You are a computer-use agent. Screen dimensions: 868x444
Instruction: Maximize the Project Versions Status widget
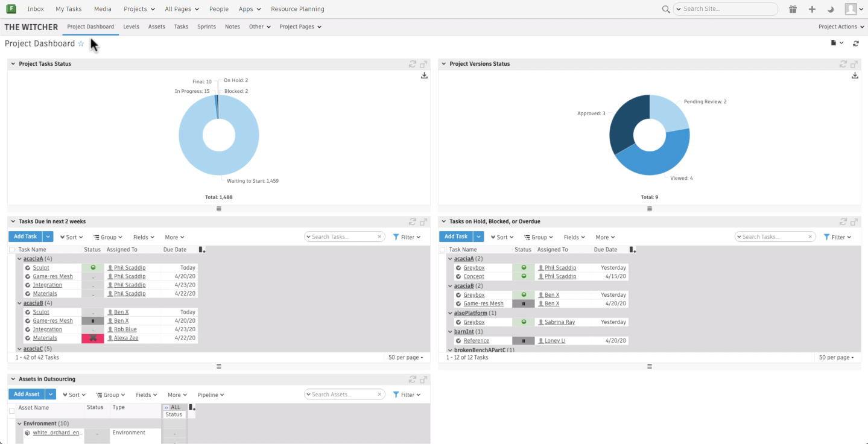[854, 63]
